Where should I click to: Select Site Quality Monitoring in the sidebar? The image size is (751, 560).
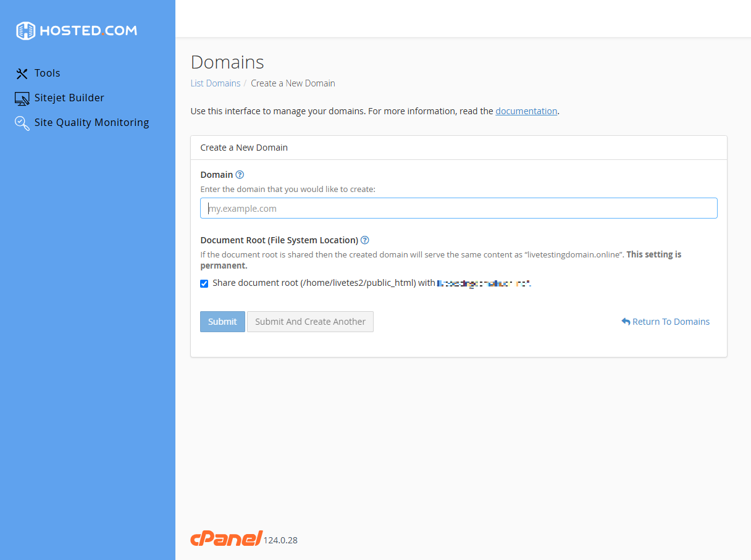(91, 122)
